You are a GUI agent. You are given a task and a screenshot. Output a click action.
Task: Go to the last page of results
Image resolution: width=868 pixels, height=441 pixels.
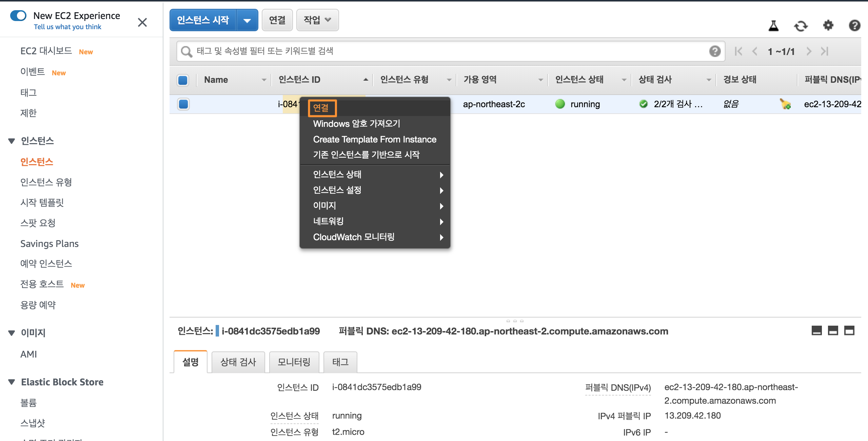tap(825, 52)
